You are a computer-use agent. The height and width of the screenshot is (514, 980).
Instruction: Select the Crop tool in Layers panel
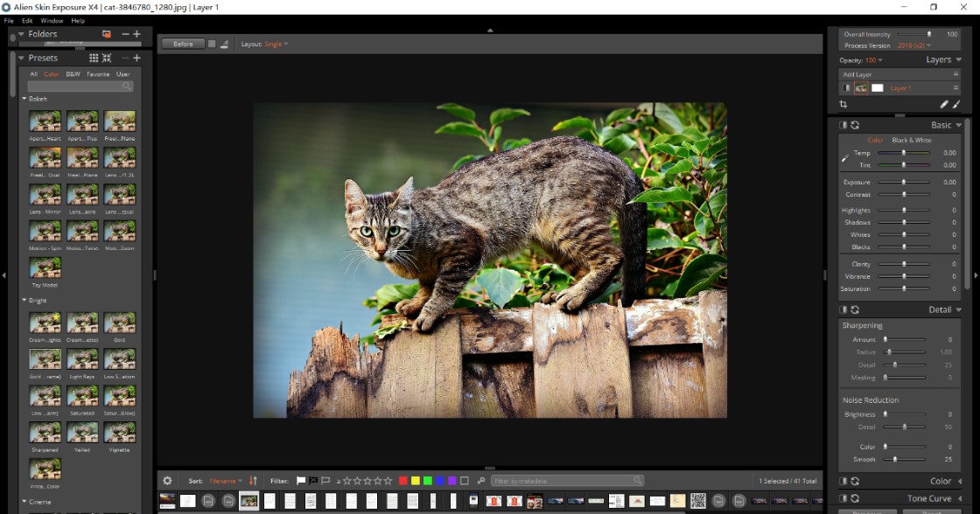pos(843,104)
